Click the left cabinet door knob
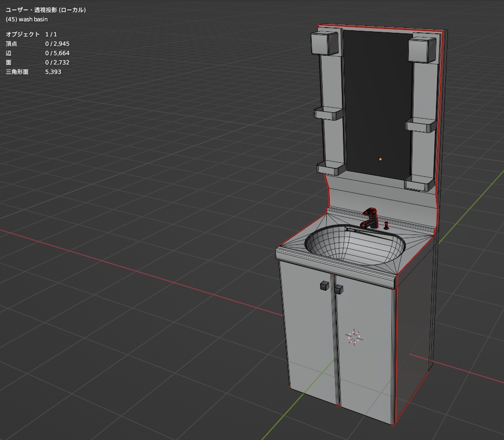The height and width of the screenshot is (440, 504). point(324,284)
